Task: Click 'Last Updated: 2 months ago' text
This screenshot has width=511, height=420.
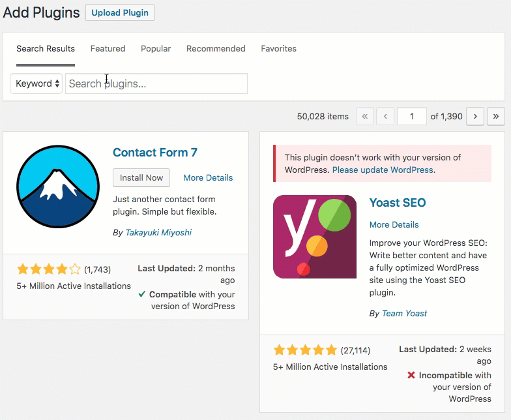Action: (186, 274)
